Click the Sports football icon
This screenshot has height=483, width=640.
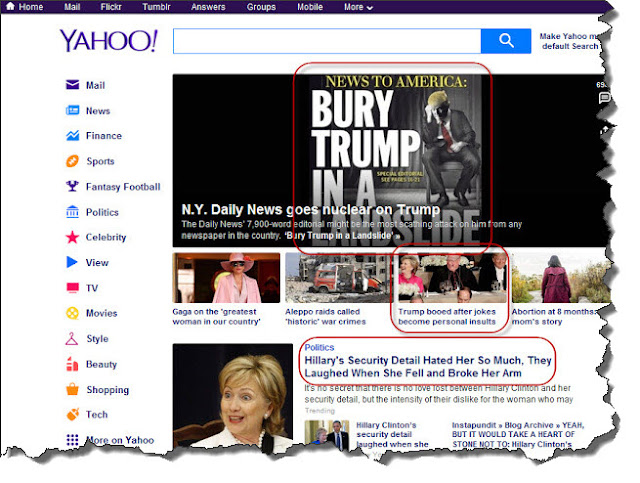tap(72, 161)
